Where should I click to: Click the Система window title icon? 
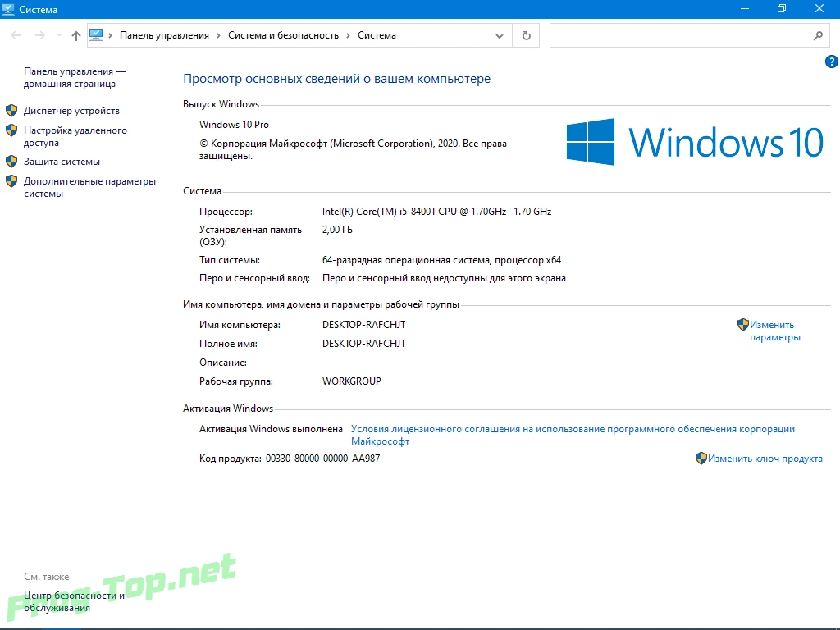8,9
